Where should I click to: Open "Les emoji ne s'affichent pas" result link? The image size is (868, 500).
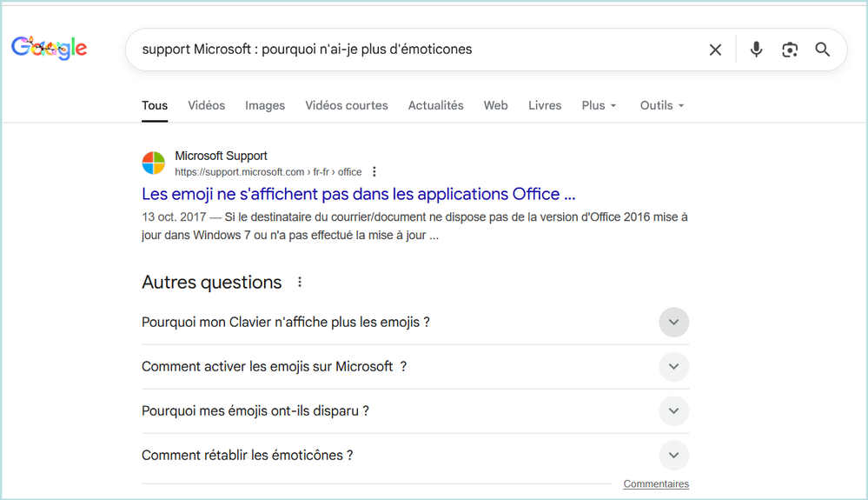(358, 194)
